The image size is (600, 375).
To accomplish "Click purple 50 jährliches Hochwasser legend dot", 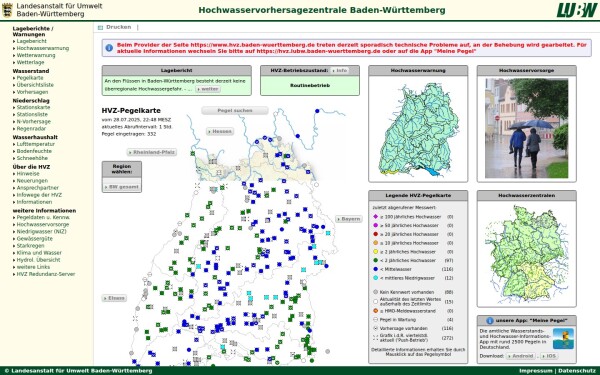I will [375, 225].
